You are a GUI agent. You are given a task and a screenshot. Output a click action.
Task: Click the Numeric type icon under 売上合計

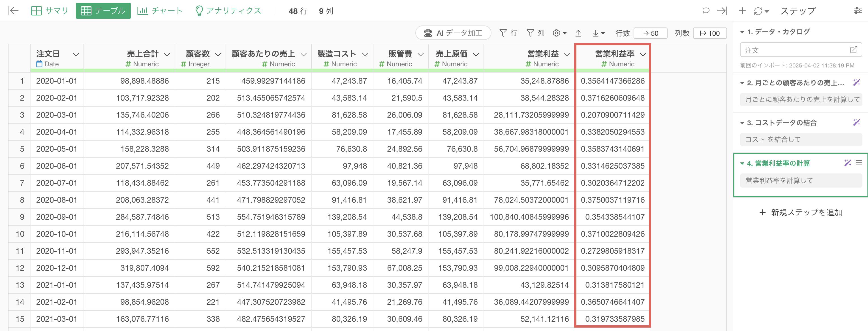coord(128,64)
